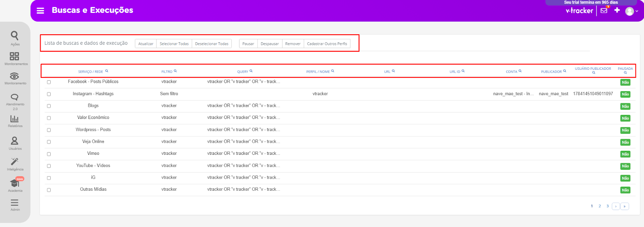Check the Blogs row checkbox

[49, 106]
